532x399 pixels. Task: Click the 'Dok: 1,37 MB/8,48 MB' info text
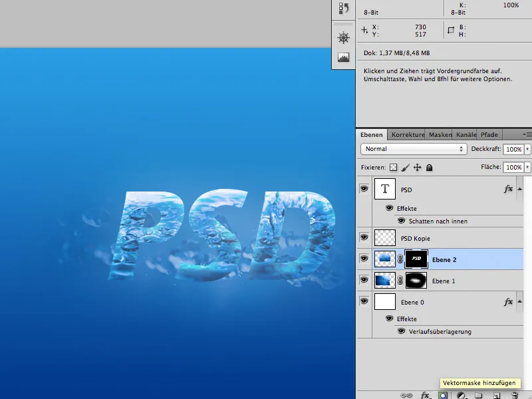(396, 53)
